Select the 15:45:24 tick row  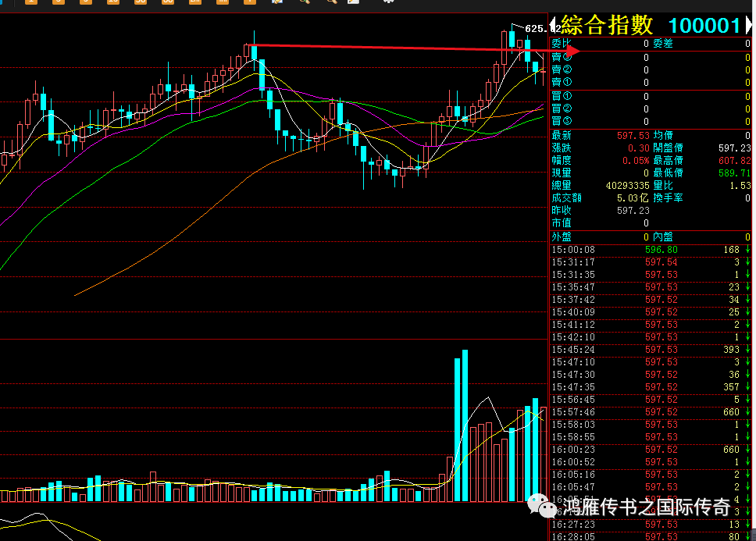point(651,350)
